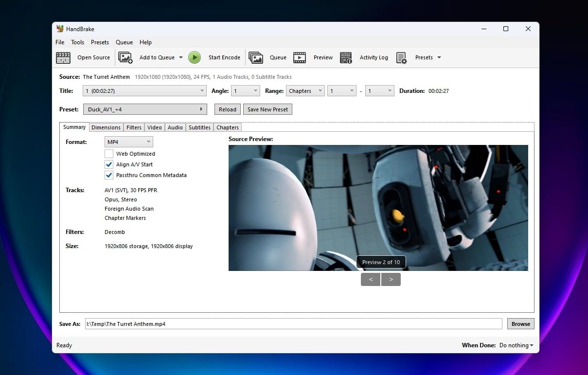This screenshot has height=375, width=588.
Task: Open the Add to Queue dropdown arrow
Action: 181,57
